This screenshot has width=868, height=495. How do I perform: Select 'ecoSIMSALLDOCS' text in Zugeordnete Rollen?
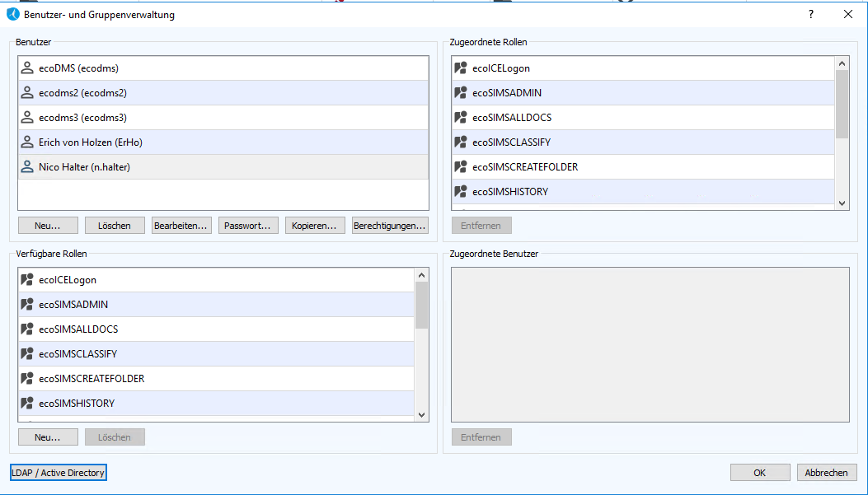[512, 117]
